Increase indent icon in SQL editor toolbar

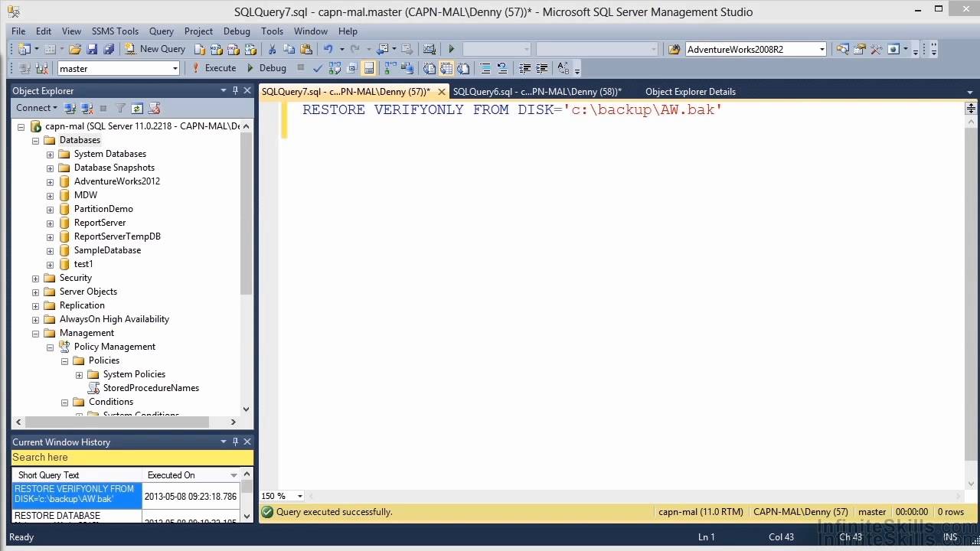click(x=541, y=68)
